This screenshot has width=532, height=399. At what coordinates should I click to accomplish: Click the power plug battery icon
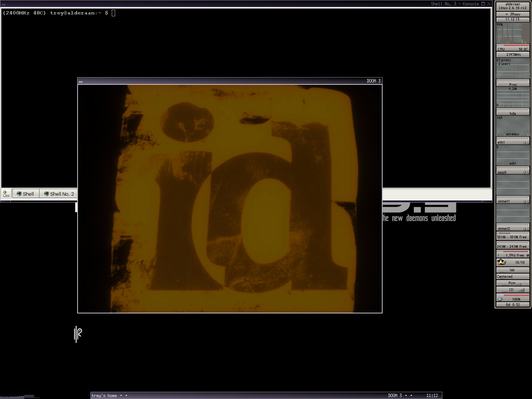coord(500,299)
